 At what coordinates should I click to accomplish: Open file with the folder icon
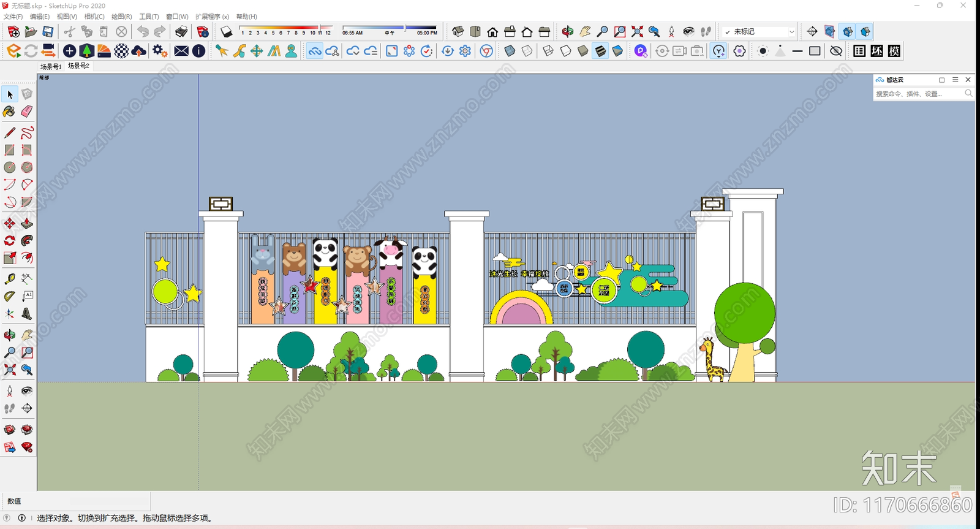pos(31,31)
